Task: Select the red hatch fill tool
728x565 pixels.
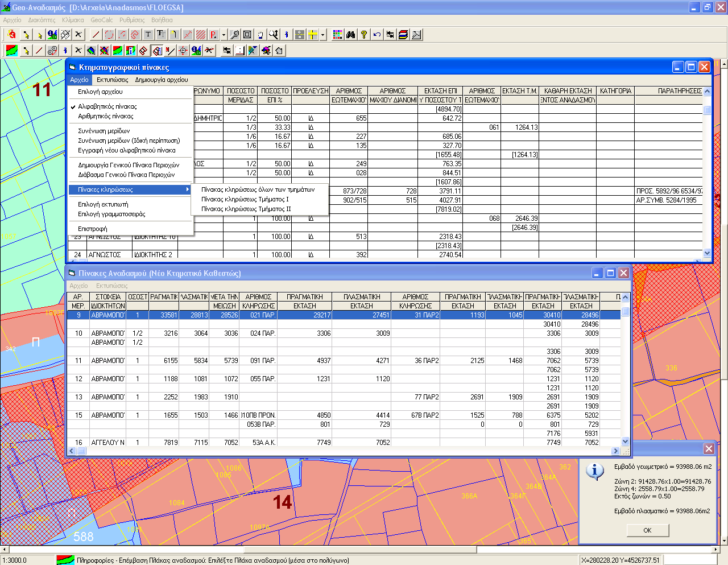Action: click(201, 35)
